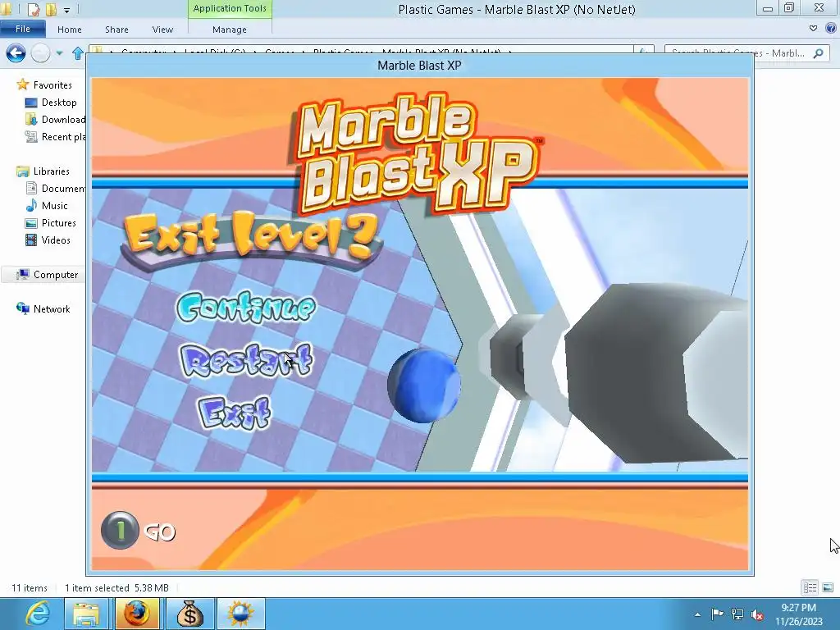Click the Favorites star icon
The height and width of the screenshot is (630, 840).
click(x=22, y=84)
